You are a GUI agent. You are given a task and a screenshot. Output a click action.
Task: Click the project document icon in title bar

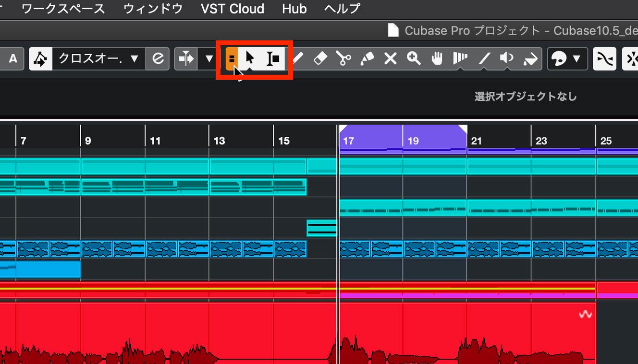tap(393, 30)
